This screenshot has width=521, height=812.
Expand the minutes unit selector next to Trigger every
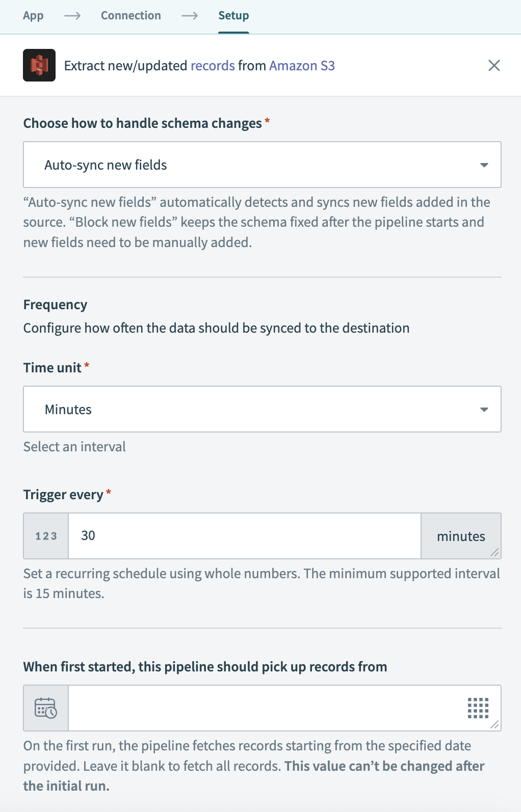[x=460, y=535]
